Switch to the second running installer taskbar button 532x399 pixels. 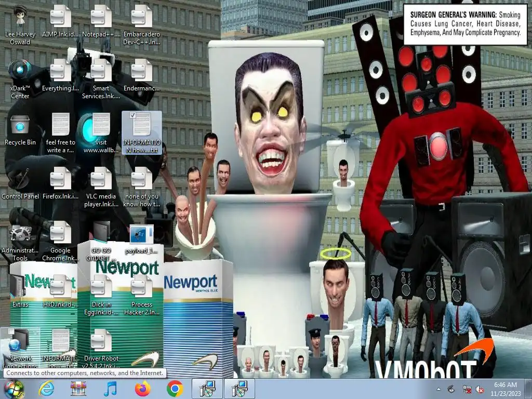point(239,389)
